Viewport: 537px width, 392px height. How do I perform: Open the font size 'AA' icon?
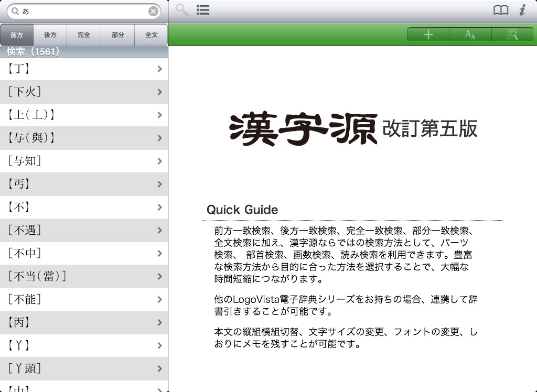[470, 35]
